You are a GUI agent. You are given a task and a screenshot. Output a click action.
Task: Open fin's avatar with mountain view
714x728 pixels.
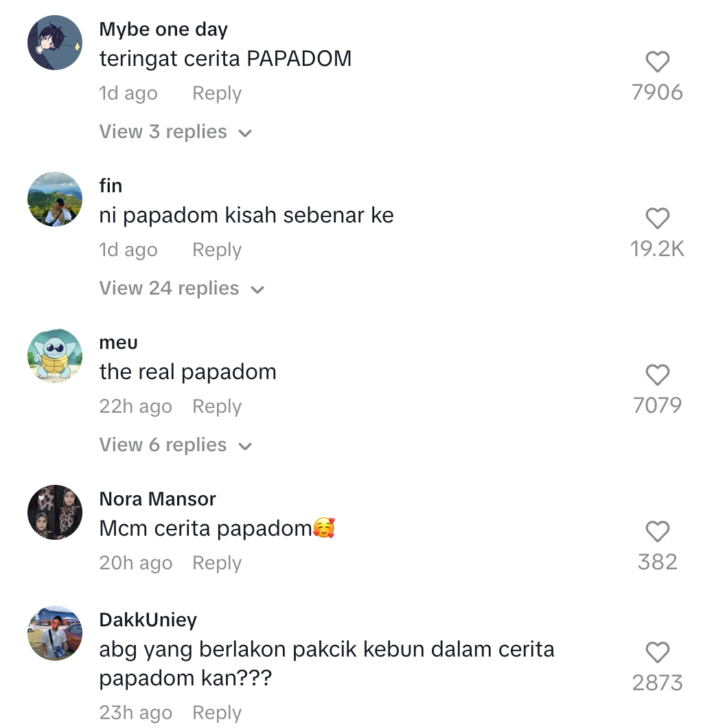tap(55, 199)
